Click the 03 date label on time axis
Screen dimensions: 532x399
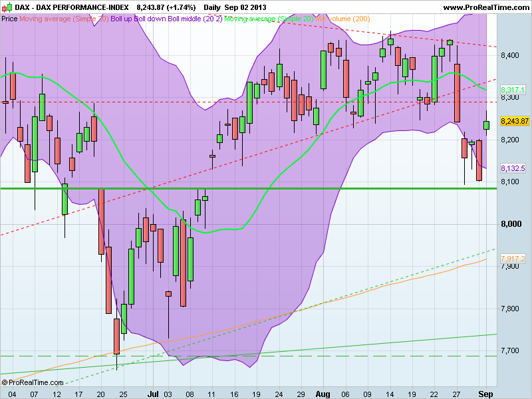tap(168, 394)
